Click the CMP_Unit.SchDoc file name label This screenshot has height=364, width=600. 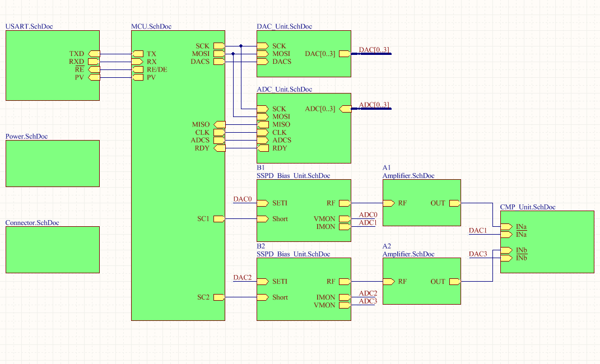[x=527, y=207]
